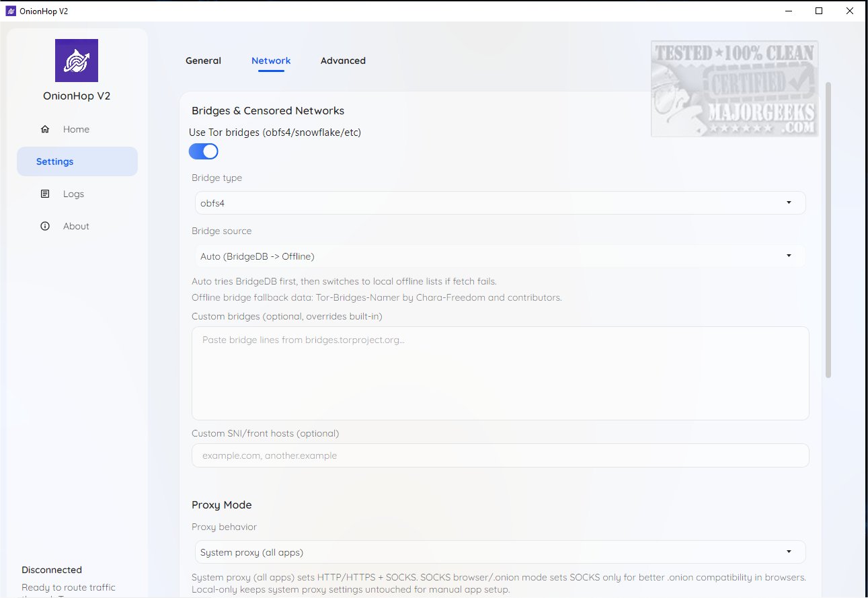Open the Home page from the sidebar
Viewport: 868px width, 598px height.
[x=76, y=129]
